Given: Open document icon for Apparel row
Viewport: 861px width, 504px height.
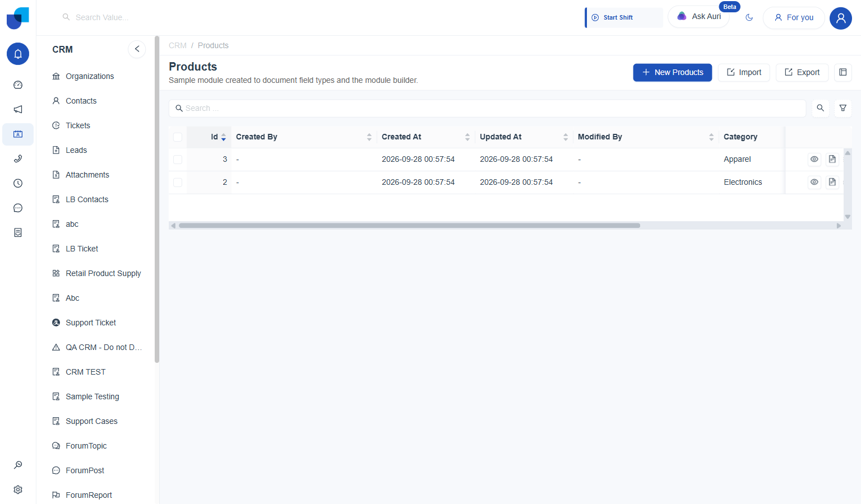Looking at the screenshot, I should pyautogui.click(x=832, y=159).
